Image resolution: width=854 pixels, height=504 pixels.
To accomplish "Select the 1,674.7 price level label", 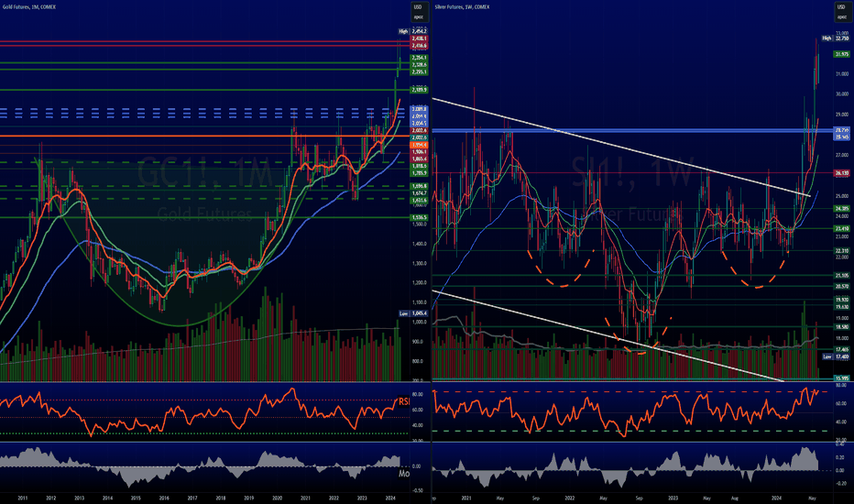I will pyautogui.click(x=419, y=193).
